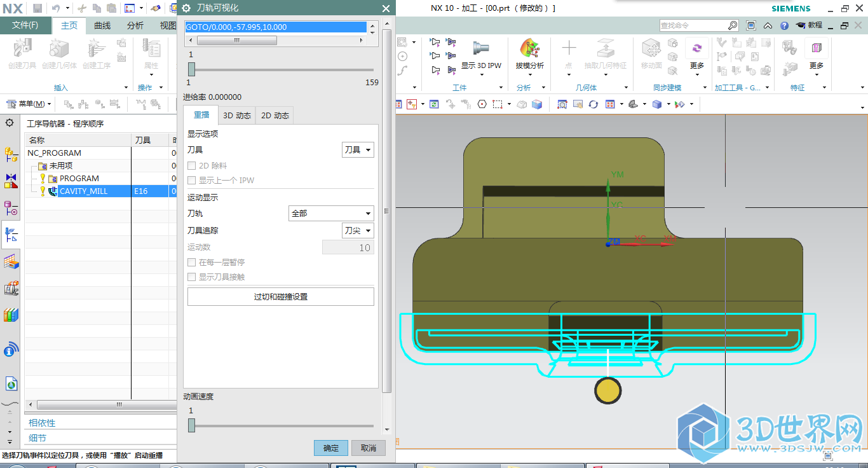
Task: Switch to the Curve (曲线) ribbon tab
Action: [102, 25]
